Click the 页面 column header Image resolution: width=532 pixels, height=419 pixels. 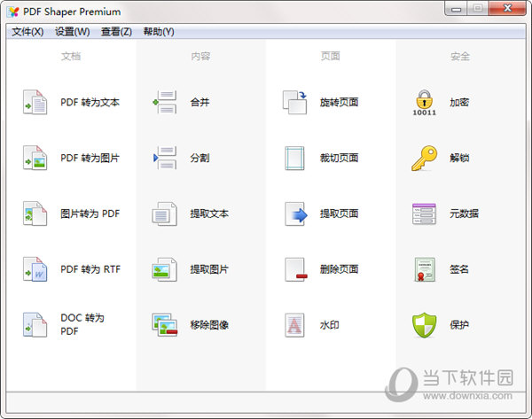[x=331, y=56]
